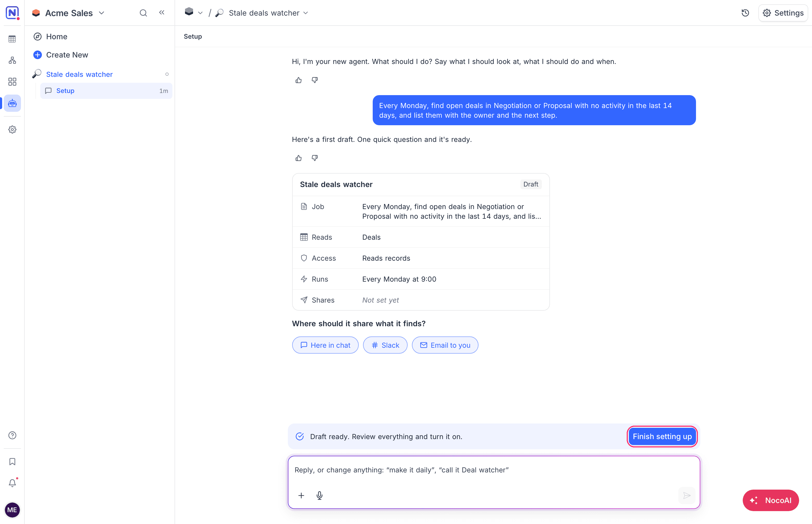Open notifications bell icon
This screenshot has height=524, width=812.
12,483
